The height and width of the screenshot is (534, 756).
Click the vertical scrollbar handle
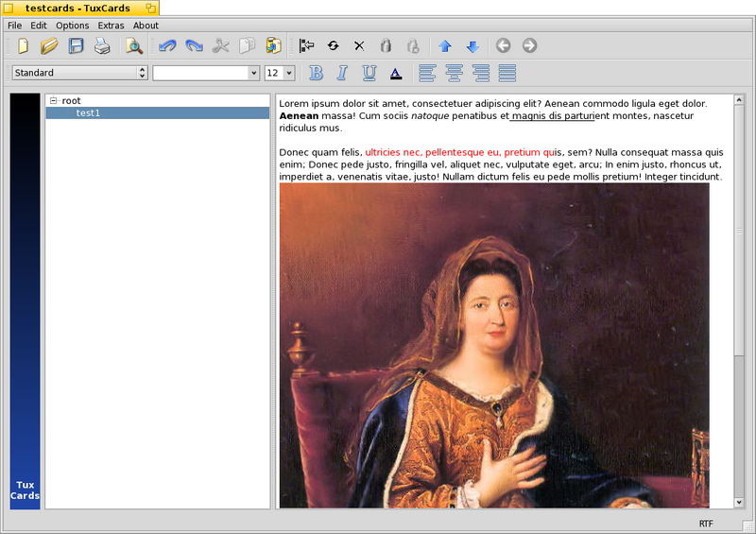pos(739,231)
